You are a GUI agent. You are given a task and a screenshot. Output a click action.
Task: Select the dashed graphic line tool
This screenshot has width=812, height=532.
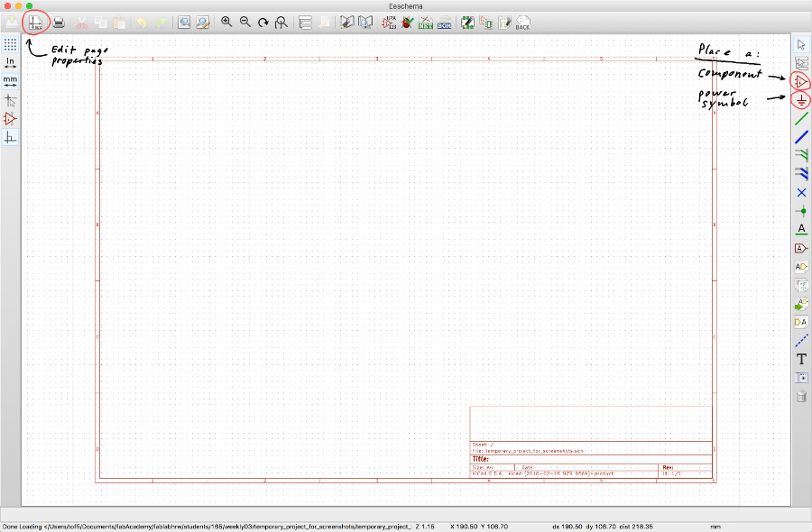(x=801, y=341)
